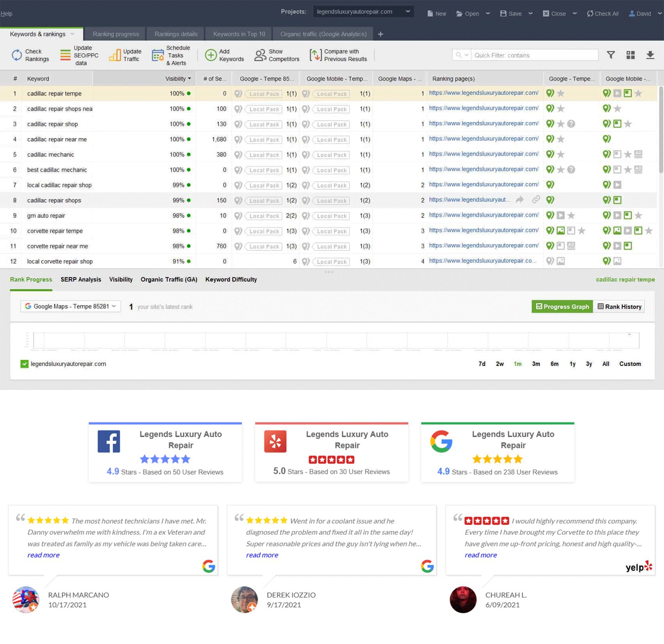The image size is (664, 644).
Task: Click Google logo on 238 reviews card
Action: [x=441, y=441]
